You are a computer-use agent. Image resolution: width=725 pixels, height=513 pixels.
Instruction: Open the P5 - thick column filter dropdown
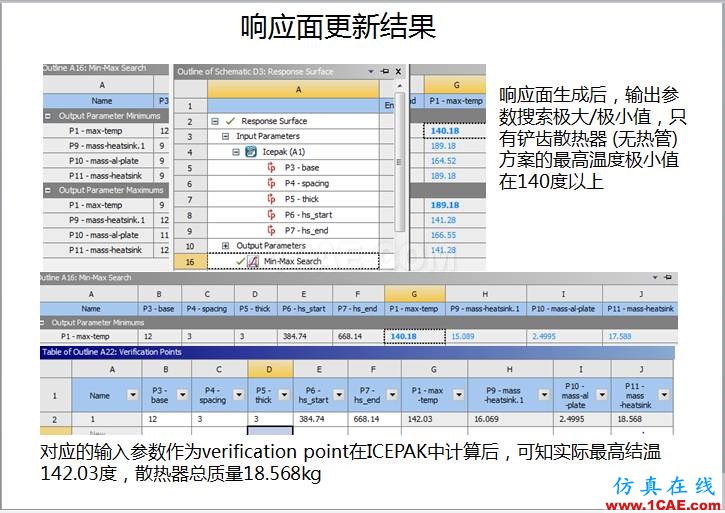pos(284,395)
